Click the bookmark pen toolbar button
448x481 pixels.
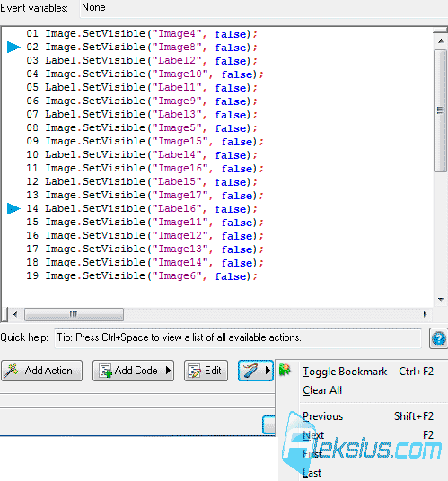point(251,371)
